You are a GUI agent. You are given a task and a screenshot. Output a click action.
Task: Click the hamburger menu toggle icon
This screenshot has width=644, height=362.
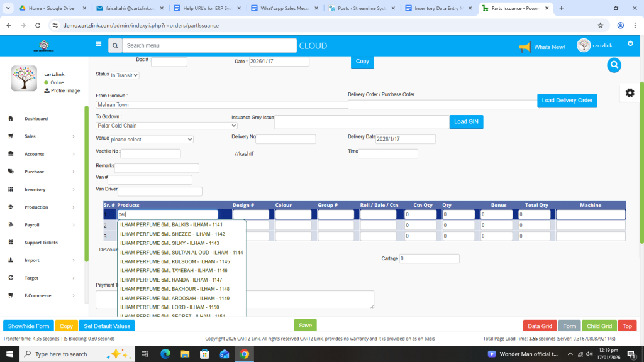[x=98, y=45]
